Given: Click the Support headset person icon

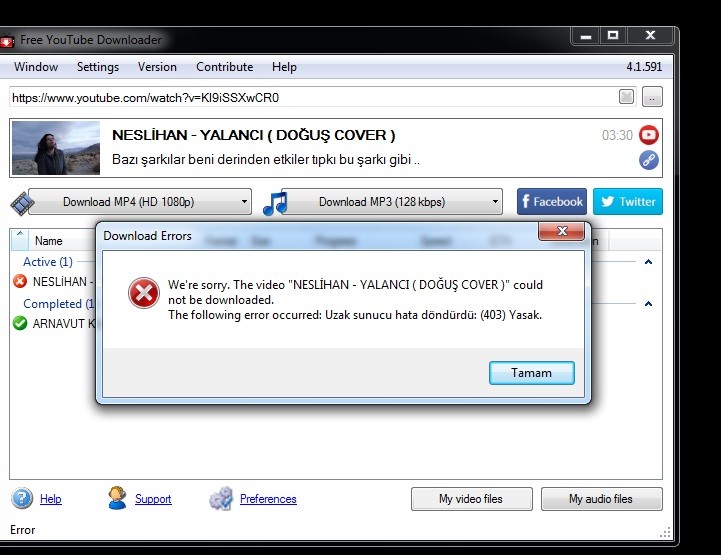Looking at the screenshot, I should [x=117, y=498].
